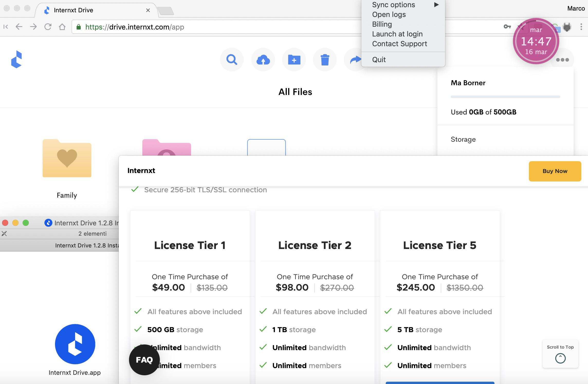Upload files using the cloud upload icon

[x=263, y=60]
